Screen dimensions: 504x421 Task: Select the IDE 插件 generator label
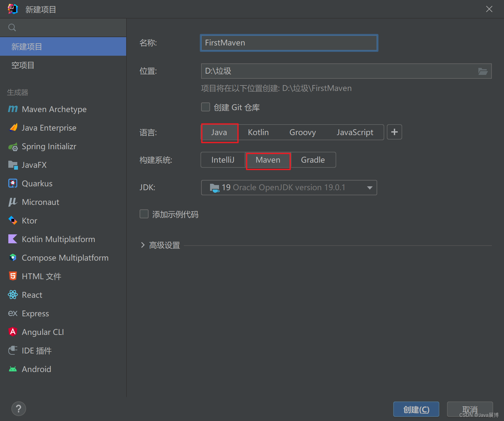37,351
